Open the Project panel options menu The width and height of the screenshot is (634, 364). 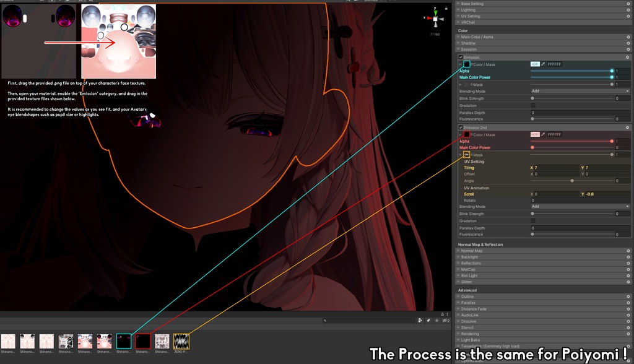pyautogui.click(x=447, y=314)
